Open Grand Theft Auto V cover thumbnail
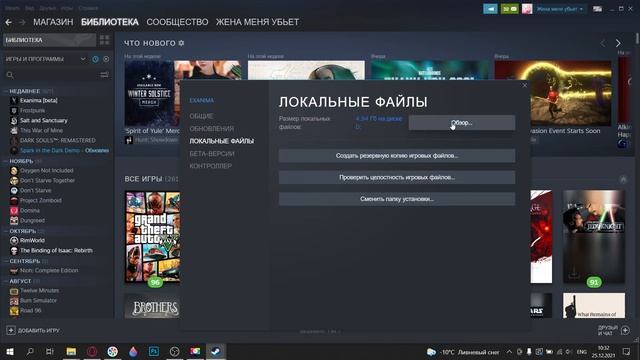 tap(152, 237)
